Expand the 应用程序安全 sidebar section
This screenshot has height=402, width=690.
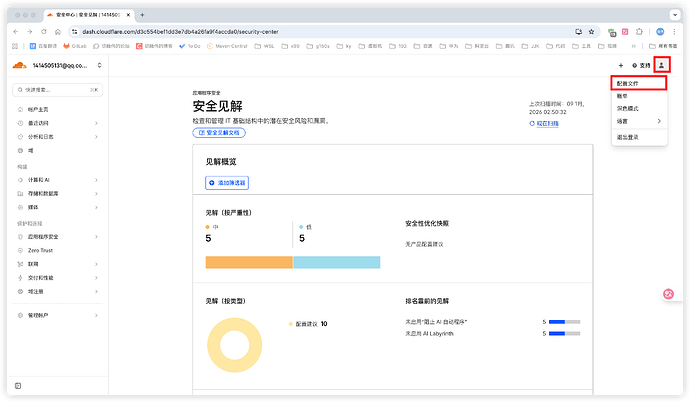[48, 238]
